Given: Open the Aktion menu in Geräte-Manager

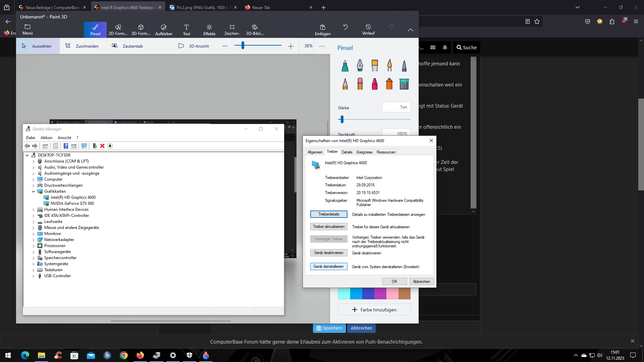Looking at the screenshot, I should (x=46, y=138).
